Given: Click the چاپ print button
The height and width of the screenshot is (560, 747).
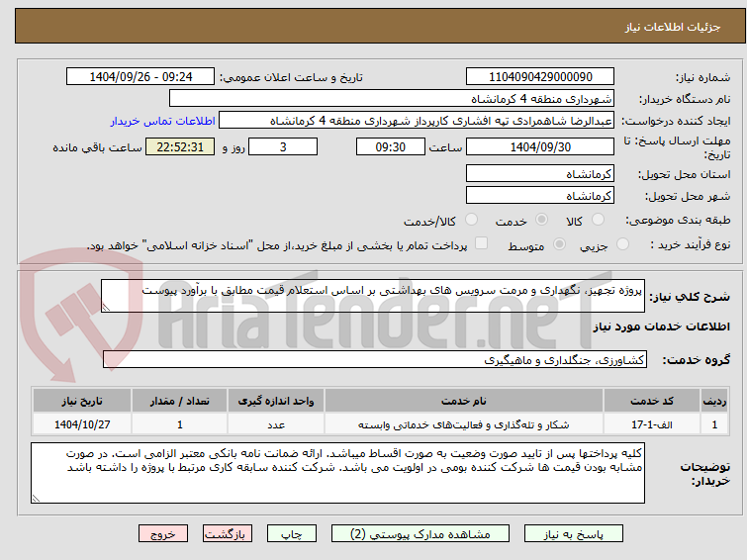Looking at the screenshot, I should [x=292, y=534].
